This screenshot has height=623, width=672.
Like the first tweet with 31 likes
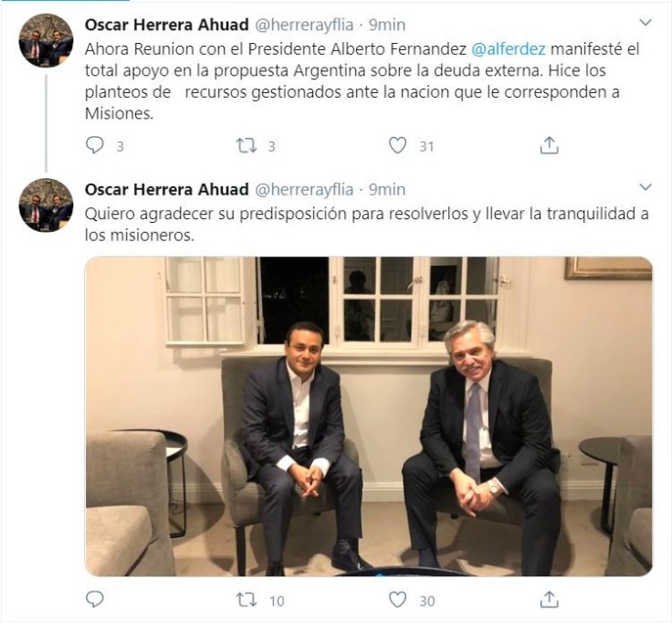[x=397, y=145]
